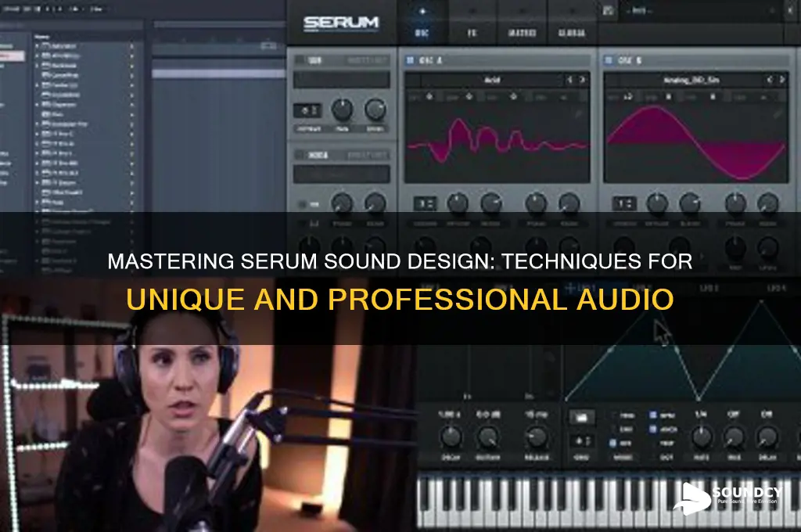Toggle the LFO ANCH checkbox
Viewport: 801px width, 532px height.
point(653,430)
